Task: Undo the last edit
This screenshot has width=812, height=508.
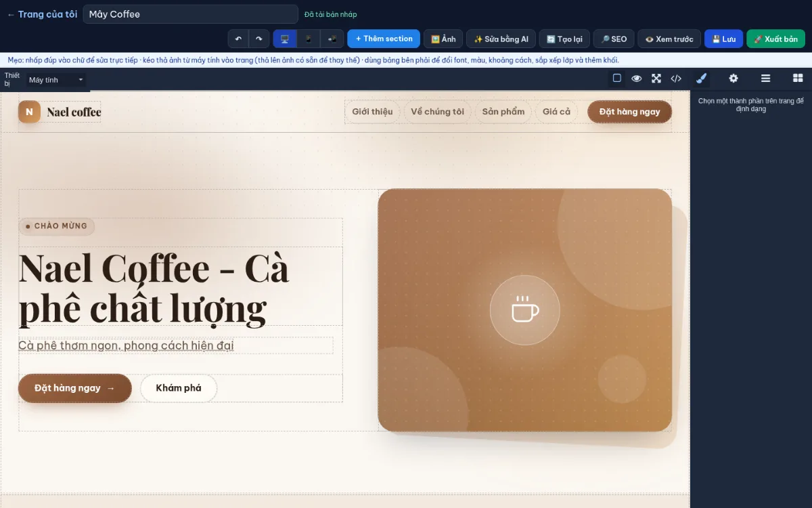Action: coord(238,39)
